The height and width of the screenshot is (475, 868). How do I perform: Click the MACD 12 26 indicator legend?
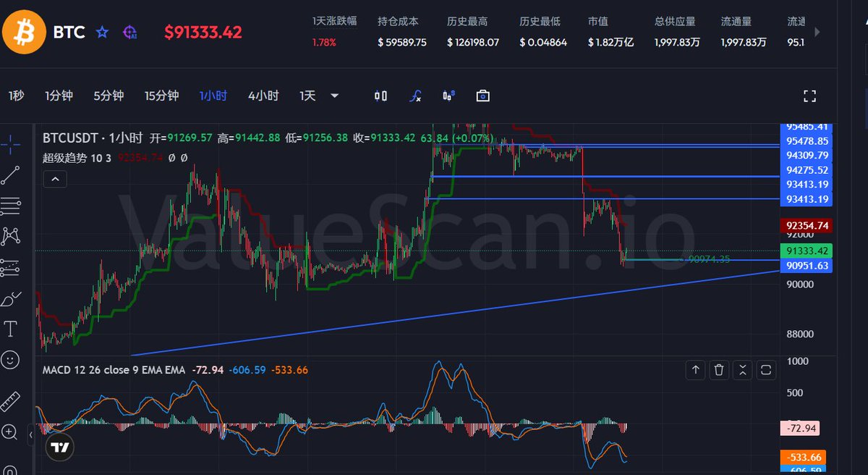pos(113,370)
